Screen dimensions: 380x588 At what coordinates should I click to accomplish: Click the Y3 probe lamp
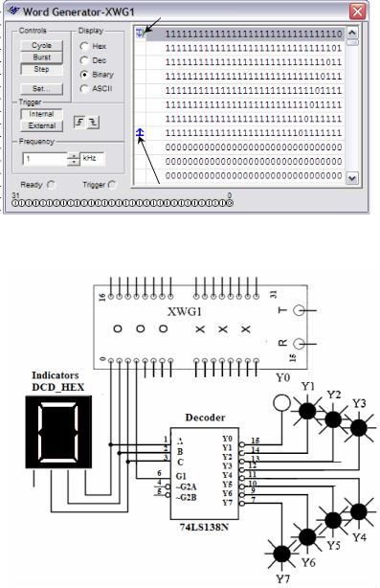(x=359, y=428)
